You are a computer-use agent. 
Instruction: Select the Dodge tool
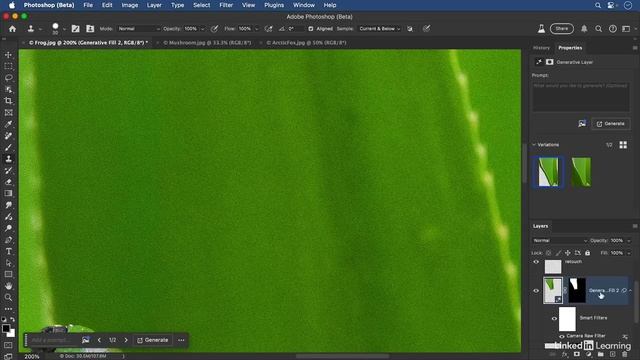[x=8, y=228]
